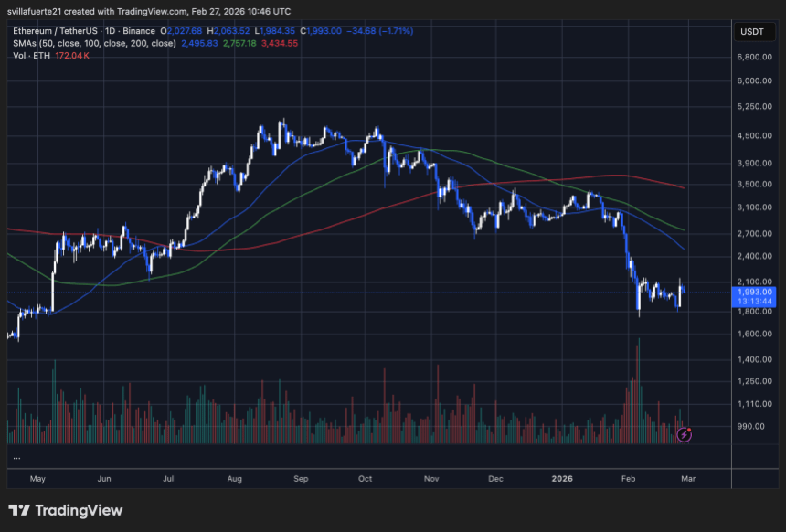Click the 2026 label on the time axis
The height and width of the screenshot is (532, 786).
coord(561,478)
